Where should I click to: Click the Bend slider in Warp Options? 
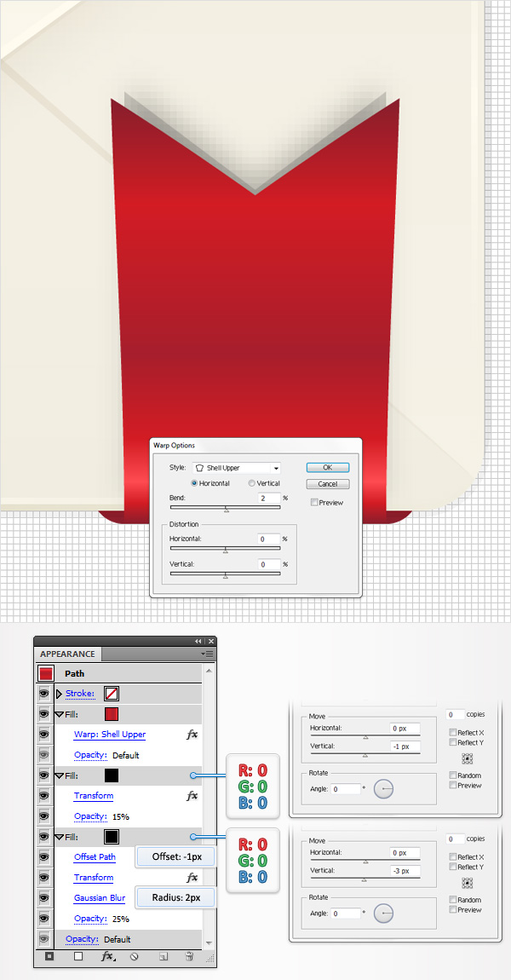(225, 509)
